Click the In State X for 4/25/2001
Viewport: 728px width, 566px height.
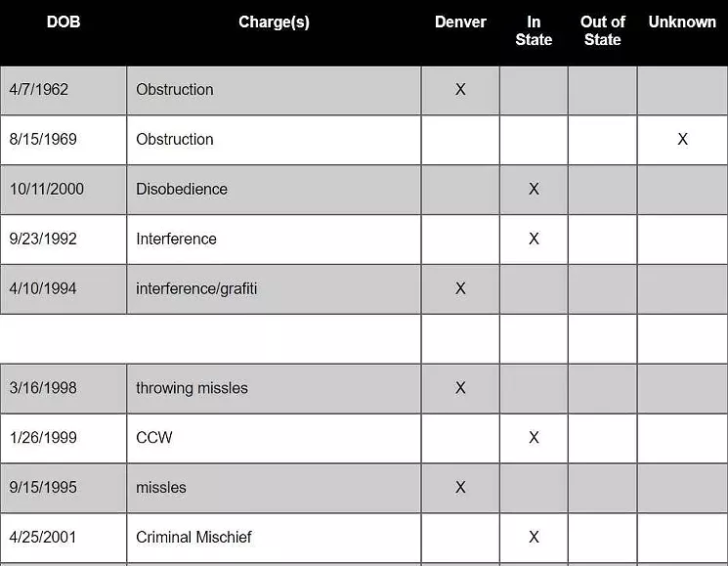[x=534, y=537]
